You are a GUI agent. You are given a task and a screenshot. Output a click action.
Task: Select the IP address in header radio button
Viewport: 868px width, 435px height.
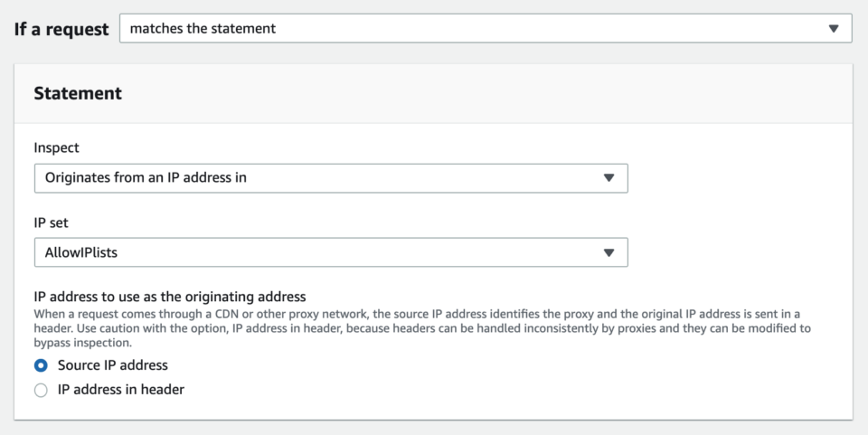pos(41,390)
